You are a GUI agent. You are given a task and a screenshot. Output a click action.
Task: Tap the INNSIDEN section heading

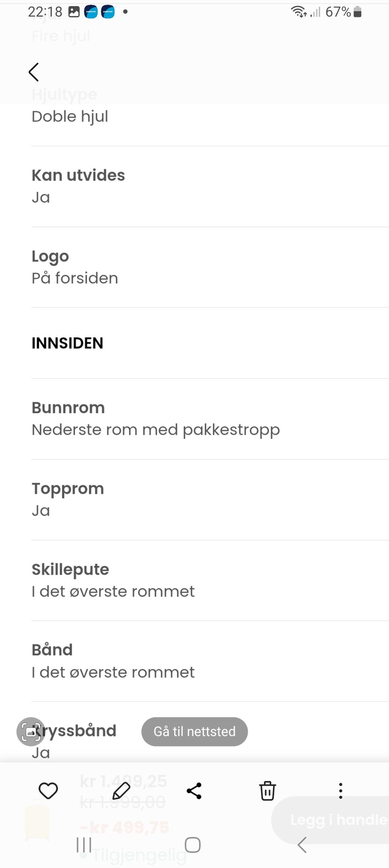pos(67,343)
